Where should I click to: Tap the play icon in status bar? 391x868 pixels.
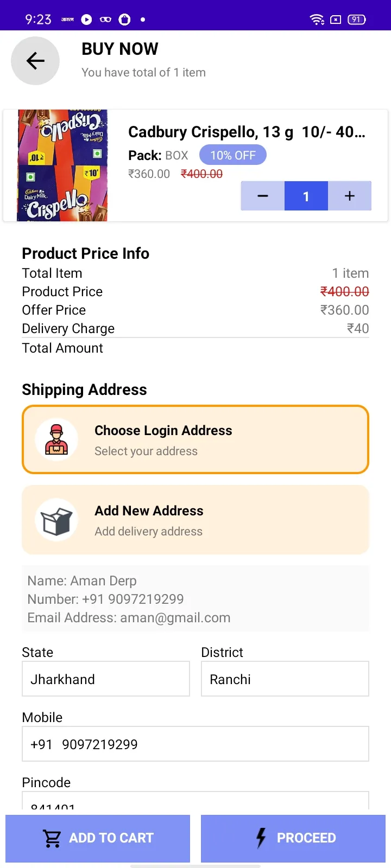86,20
